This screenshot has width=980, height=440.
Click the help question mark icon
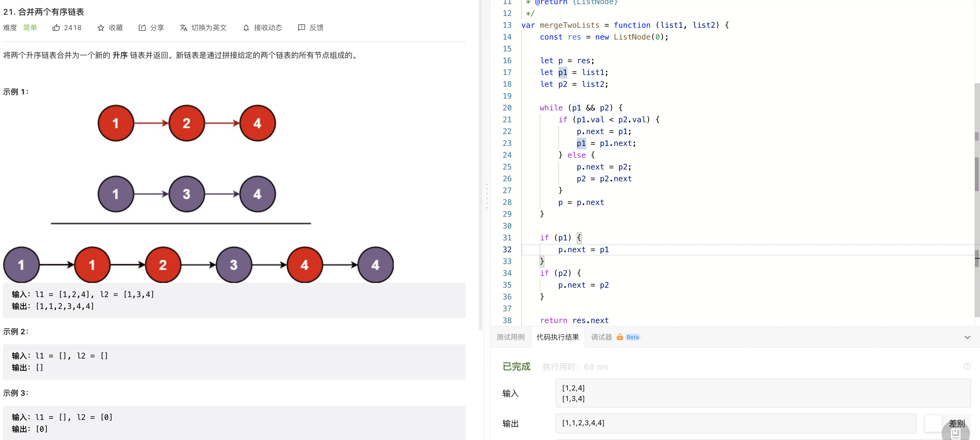[x=967, y=366]
